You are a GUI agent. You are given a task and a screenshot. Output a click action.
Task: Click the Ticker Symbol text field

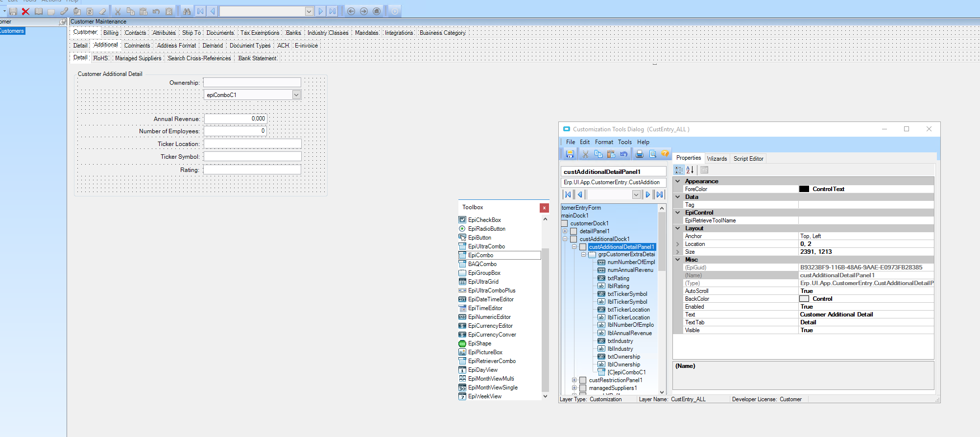click(252, 156)
